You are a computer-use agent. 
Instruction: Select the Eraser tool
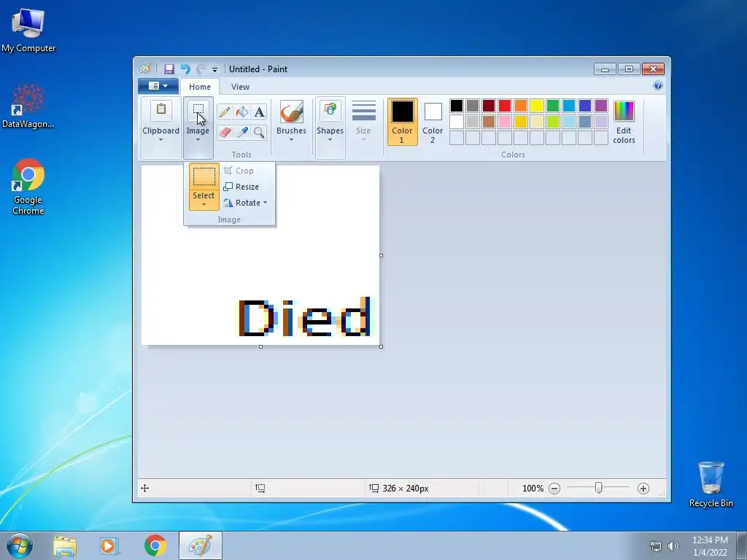[225, 132]
